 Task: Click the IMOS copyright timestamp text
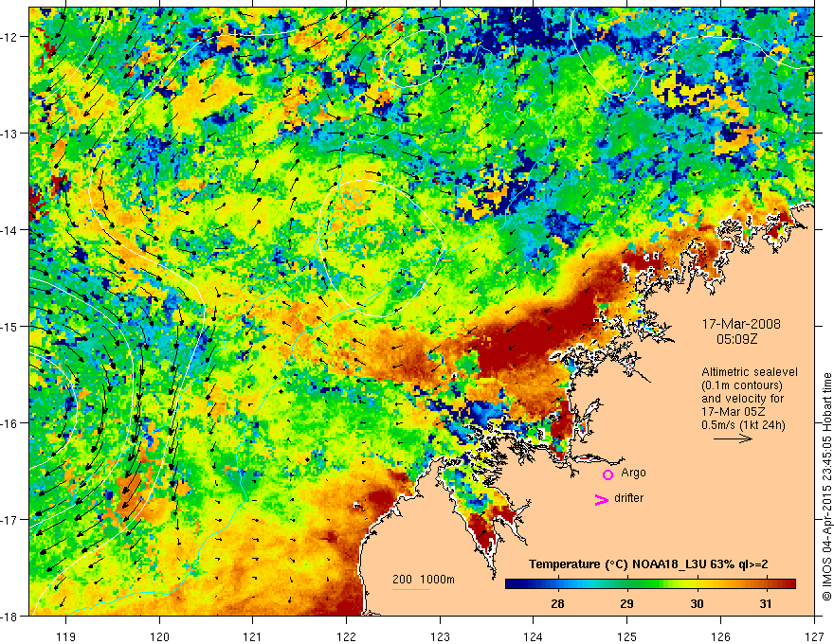click(826, 487)
